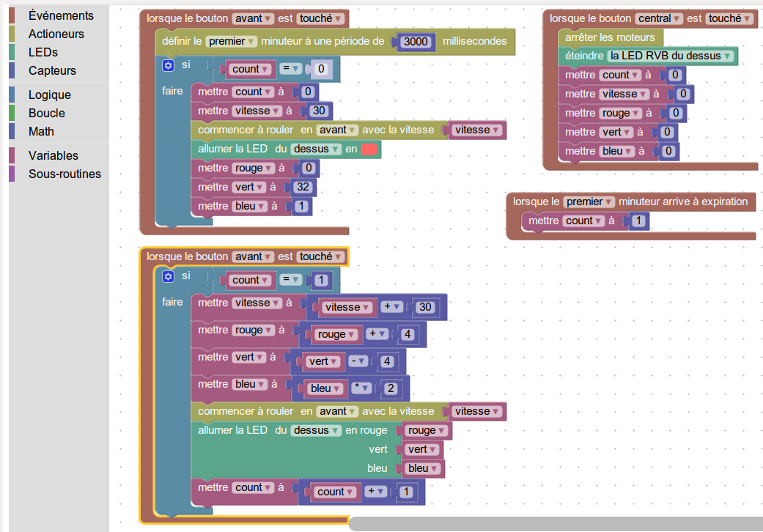Click the red color swatch in the LED block
The height and width of the screenshot is (532, 763).
[369, 149]
